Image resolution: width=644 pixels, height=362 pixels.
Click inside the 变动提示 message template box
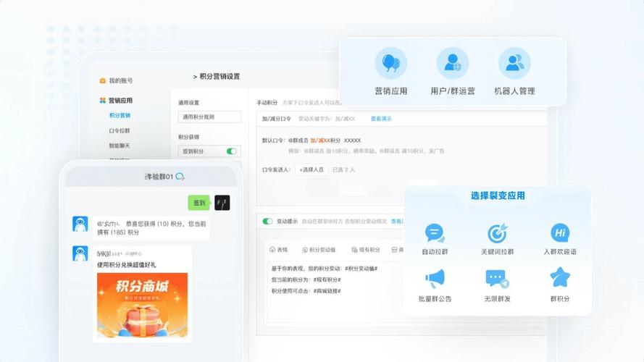pos(335,291)
